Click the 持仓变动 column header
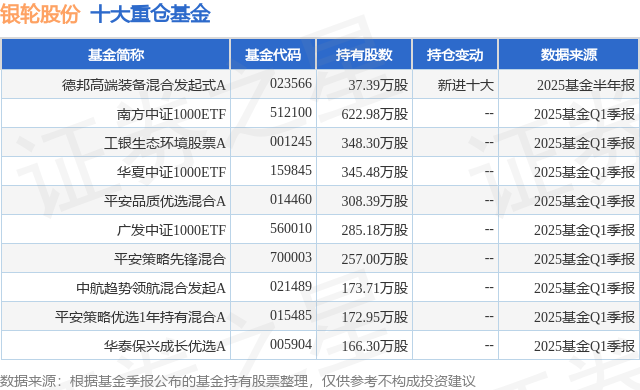The image size is (640, 390). (455, 55)
